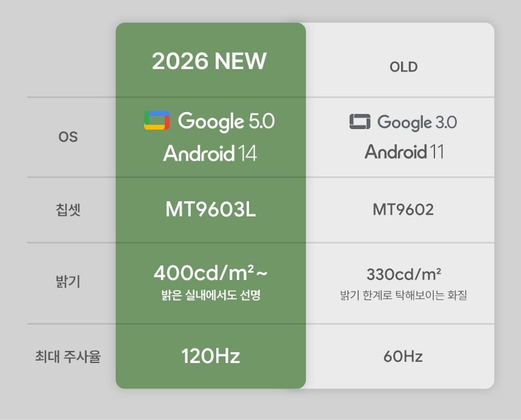Viewport: 521px width, 420px height.
Task: Click the colorful Google TV logo icon
Action: click(x=157, y=120)
